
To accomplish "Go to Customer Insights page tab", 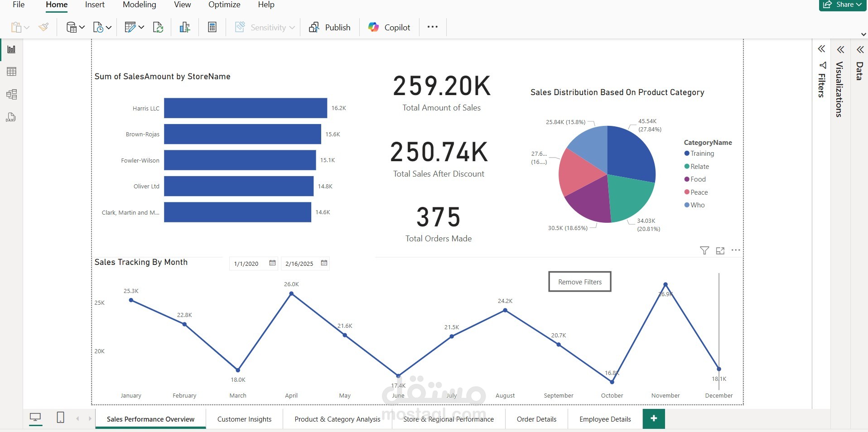I will [245, 419].
